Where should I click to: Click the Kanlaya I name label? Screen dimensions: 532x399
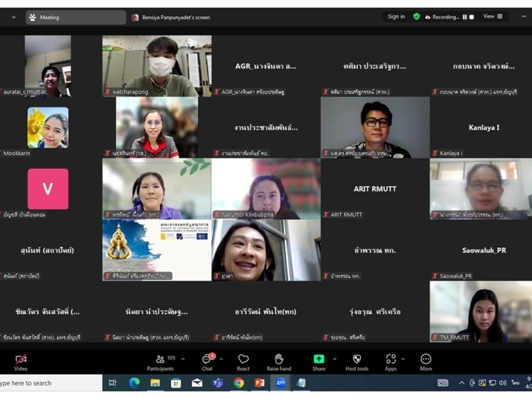tap(451, 153)
